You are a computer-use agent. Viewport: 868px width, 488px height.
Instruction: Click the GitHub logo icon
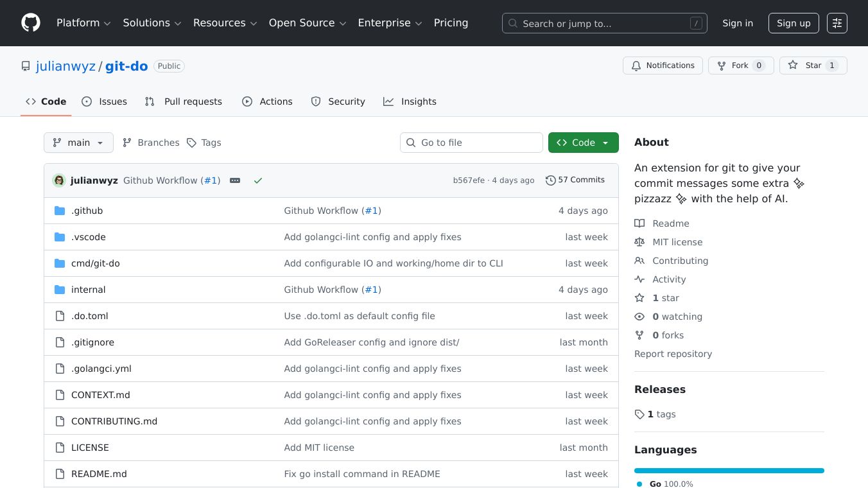(x=31, y=23)
